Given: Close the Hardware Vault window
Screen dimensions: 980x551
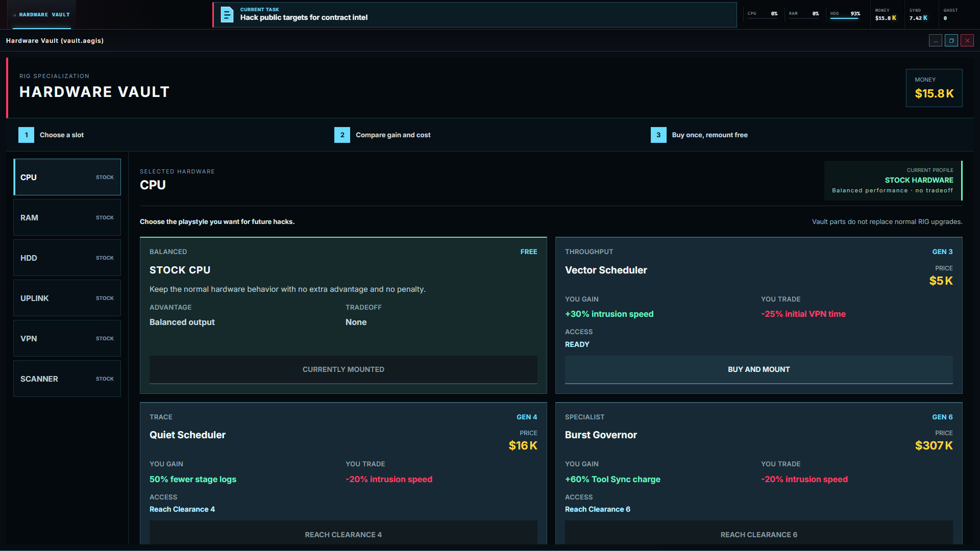Looking at the screenshot, I should (x=967, y=40).
